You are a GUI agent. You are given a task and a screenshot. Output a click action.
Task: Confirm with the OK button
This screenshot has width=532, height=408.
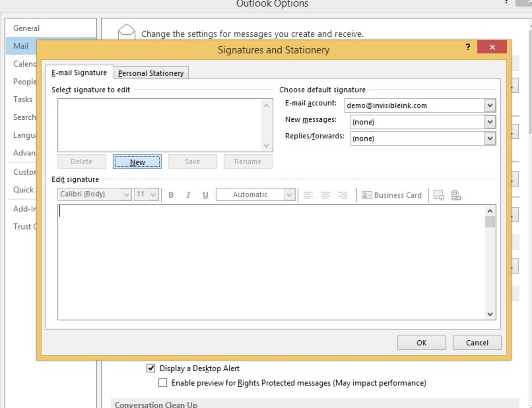click(421, 343)
